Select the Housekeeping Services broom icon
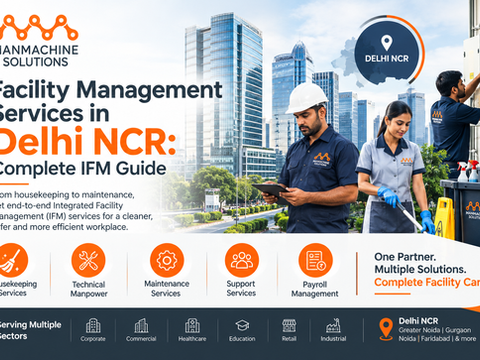The height and width of the screenshot is (360, 480). (13, 260)
